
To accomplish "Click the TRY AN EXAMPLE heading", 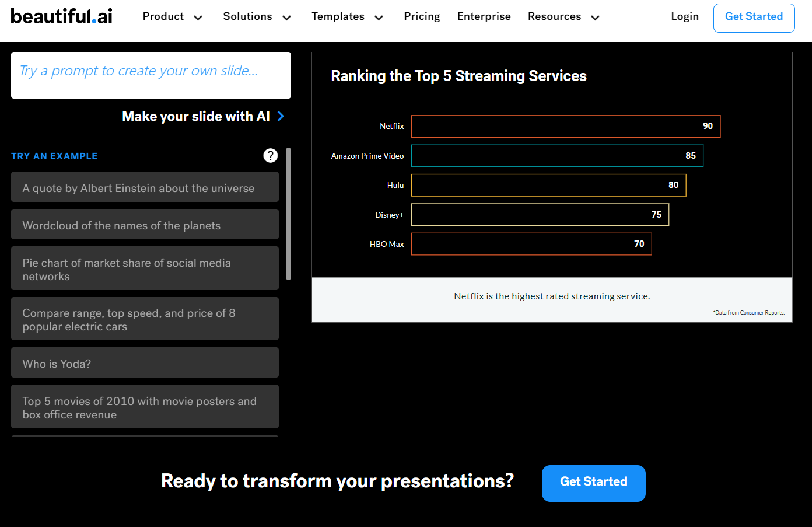I will click(54, 156).
